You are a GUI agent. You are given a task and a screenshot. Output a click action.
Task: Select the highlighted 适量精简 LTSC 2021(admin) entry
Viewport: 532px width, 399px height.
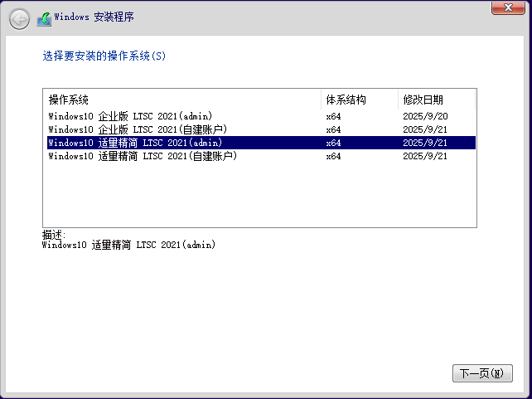[x=136, y=143]
